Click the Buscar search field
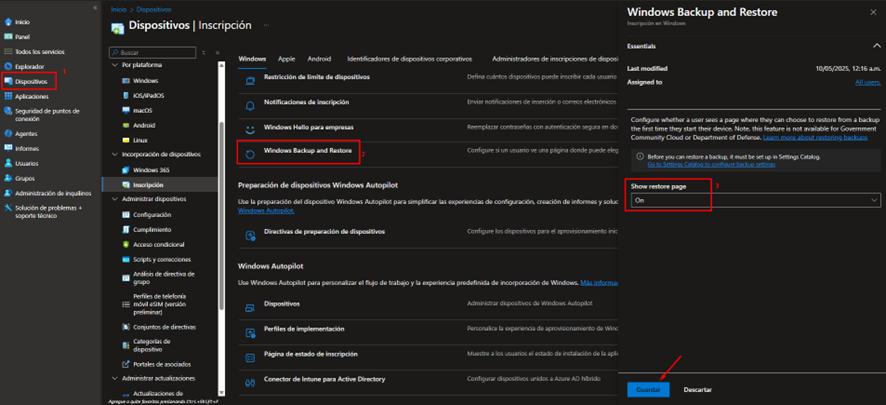 coord(153,52)
